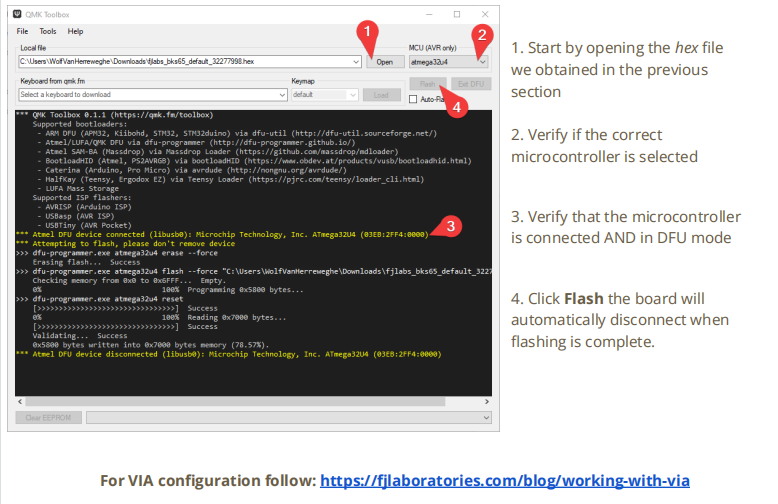The height and width of the screenshot is (504, 778).
Task: Click the Load keymap button
Action: point(381,95)
